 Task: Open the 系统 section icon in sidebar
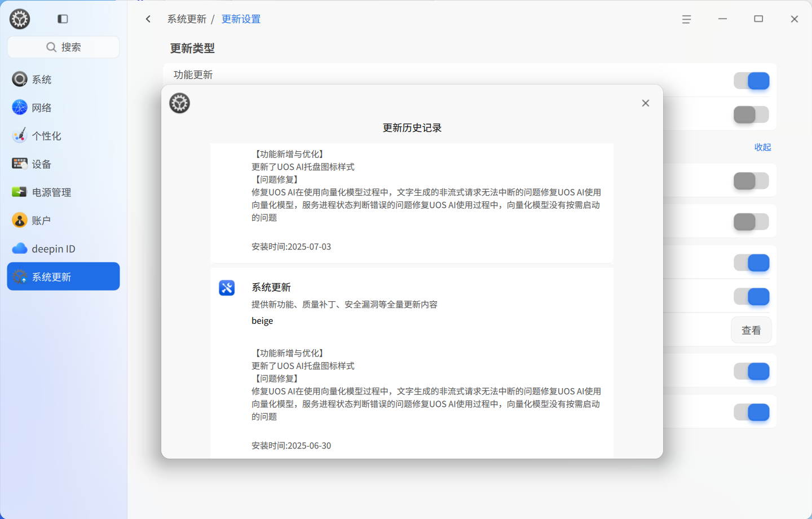[20, 79]
